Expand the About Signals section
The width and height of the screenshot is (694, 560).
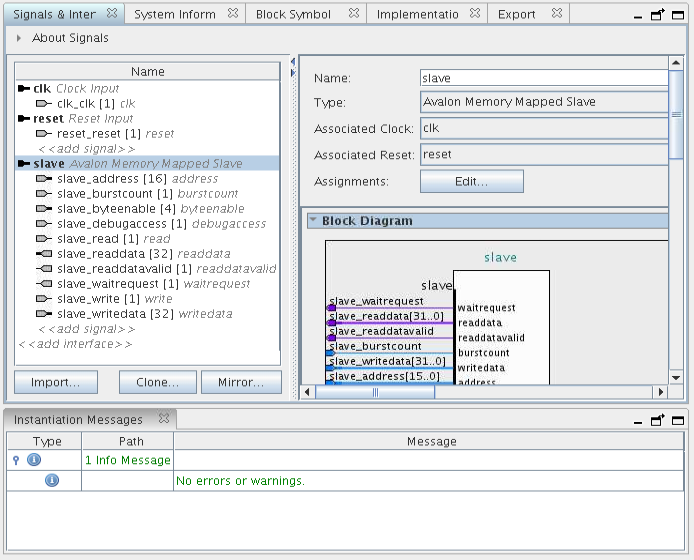pos(19,38)
